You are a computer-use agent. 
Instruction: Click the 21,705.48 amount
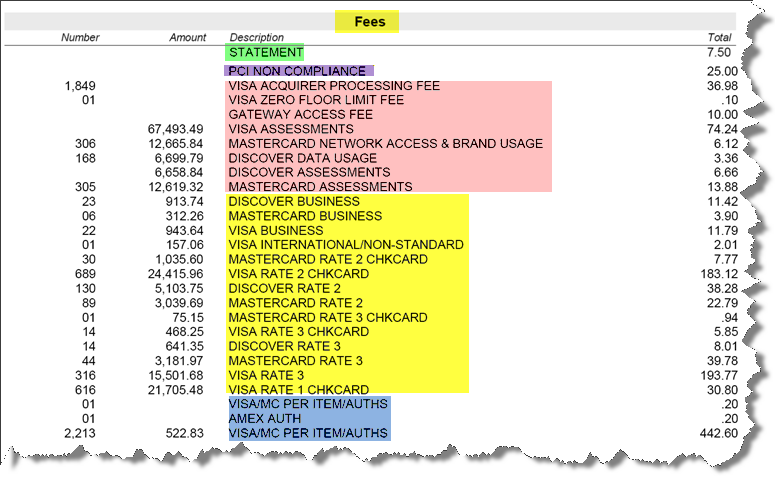tap(175, 390)
